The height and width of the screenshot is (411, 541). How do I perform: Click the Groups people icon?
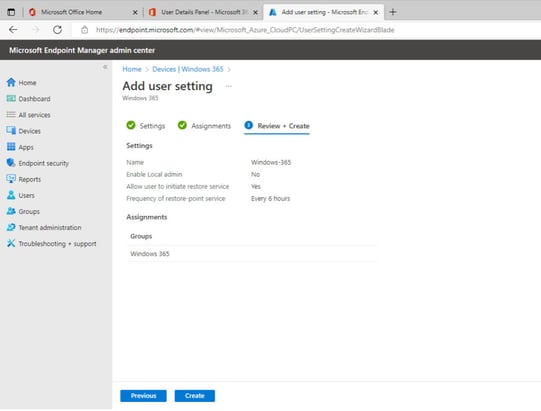[11, 211]
